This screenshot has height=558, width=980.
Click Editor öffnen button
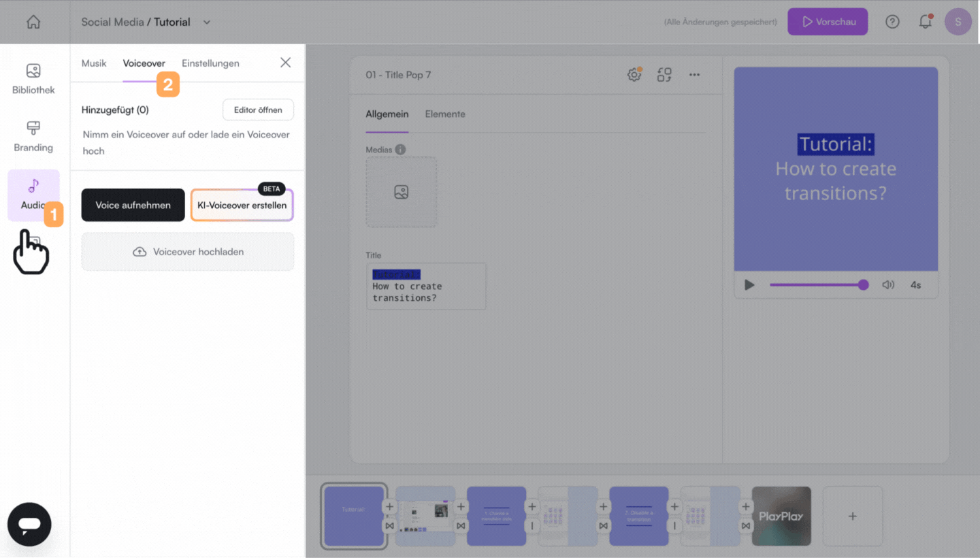click(258, 110)
